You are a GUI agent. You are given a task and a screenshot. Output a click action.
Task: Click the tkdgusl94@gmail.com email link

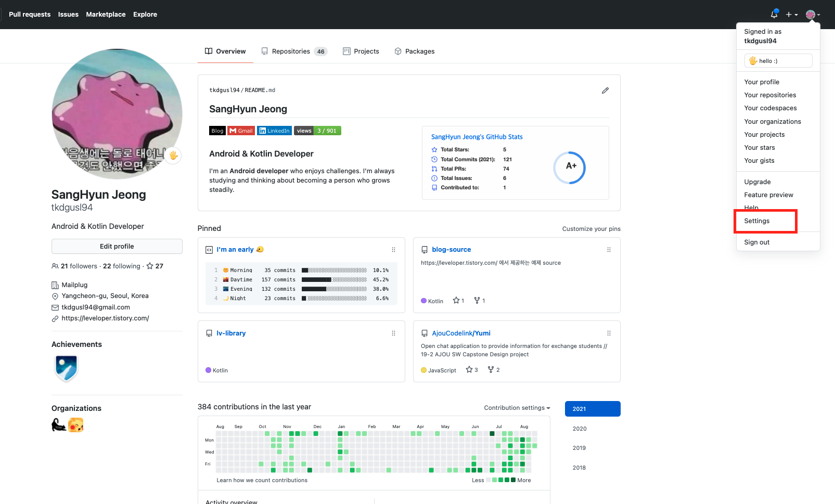(x=96, y=307)
